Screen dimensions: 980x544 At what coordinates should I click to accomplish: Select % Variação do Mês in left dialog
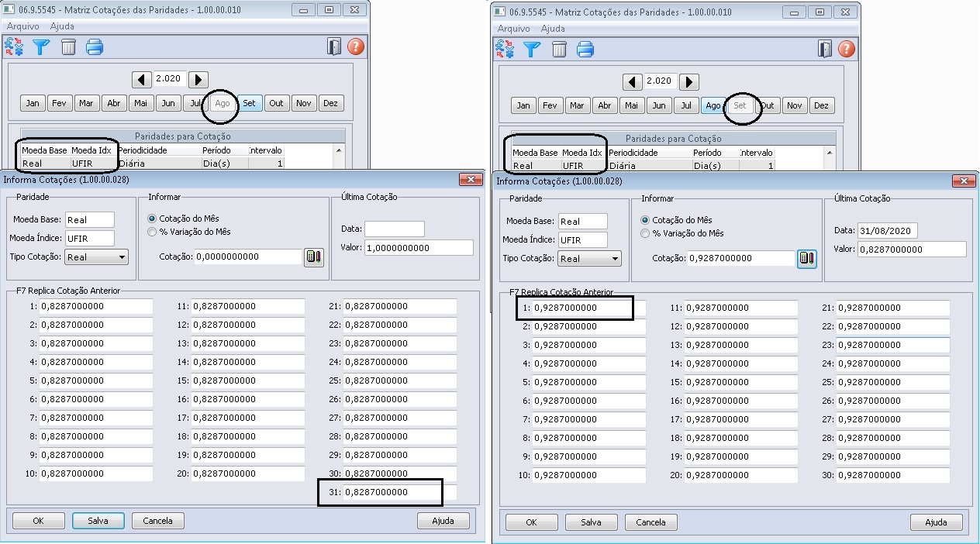[152, 232]
